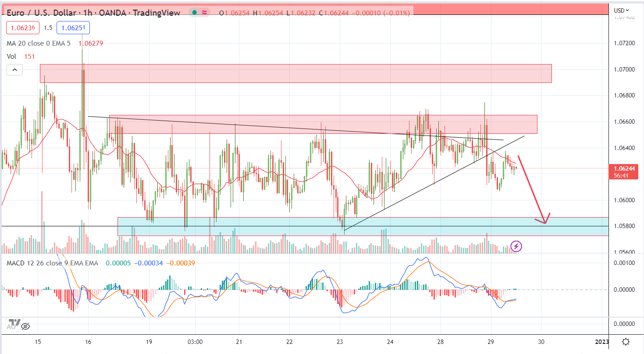This screenshot has width=644, height=354.
Task: Click the volume value 151
Action: (29, 56)
